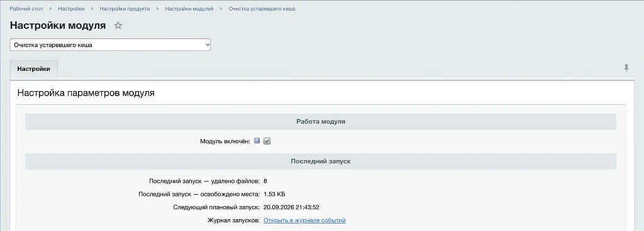Click the pin icon beside the tabs
The width and height of the screenshot is (644, 231).
[x=626, y=68]
